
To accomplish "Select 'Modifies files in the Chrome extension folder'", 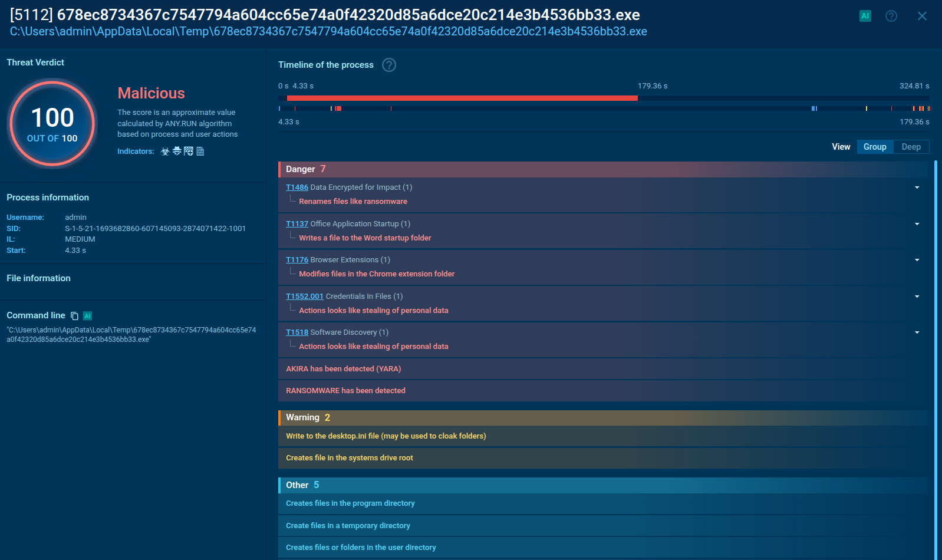I will tap(377, 274).
